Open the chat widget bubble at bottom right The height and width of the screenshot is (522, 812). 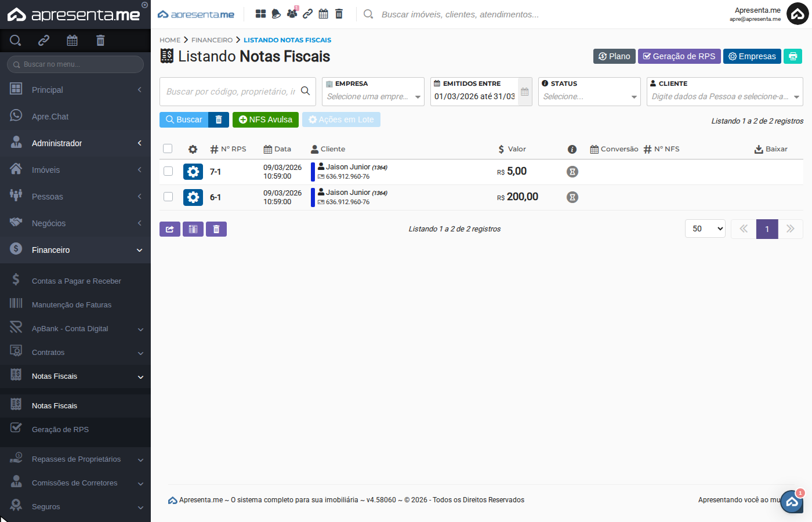tap(792, 502)
